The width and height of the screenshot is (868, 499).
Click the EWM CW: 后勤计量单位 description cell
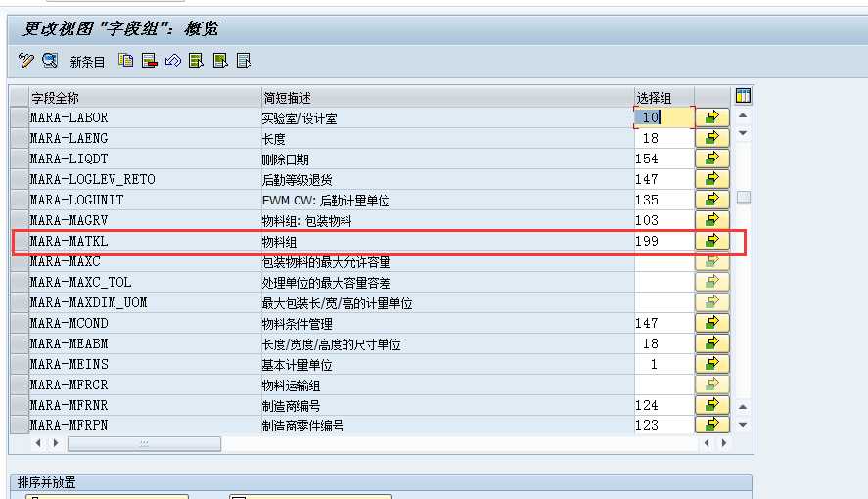coord(447,200)
